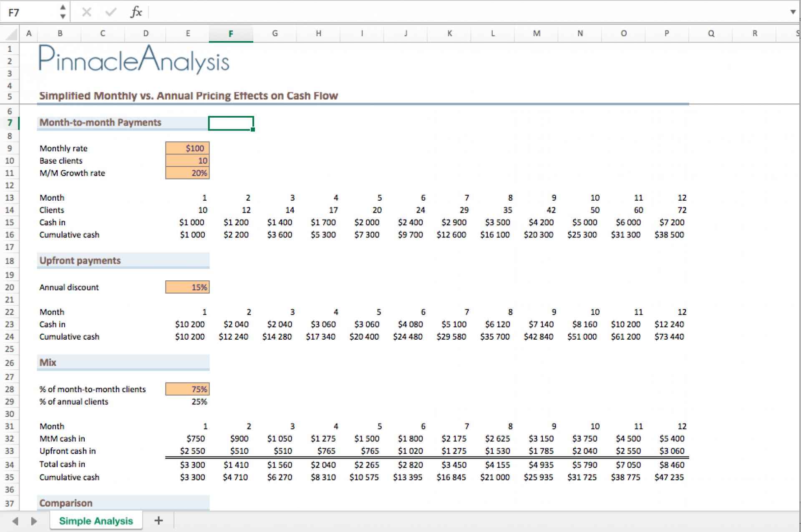
Task: Select column B header
Action: (x=60, y=34)
